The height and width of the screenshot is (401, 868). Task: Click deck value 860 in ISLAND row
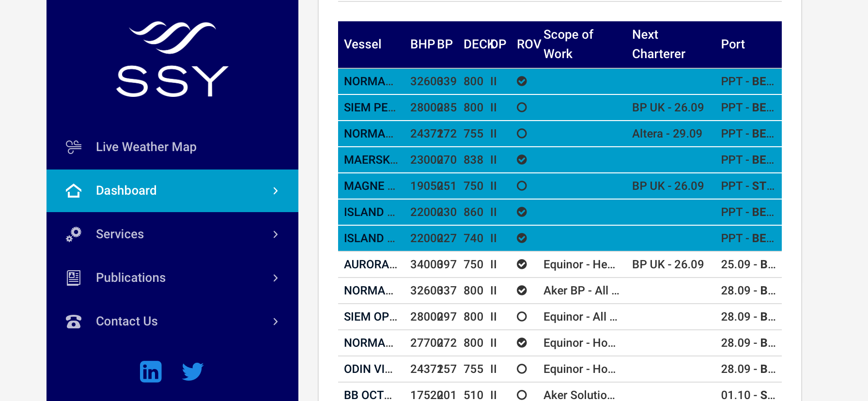pyautogui.click(x=473, y=212)
